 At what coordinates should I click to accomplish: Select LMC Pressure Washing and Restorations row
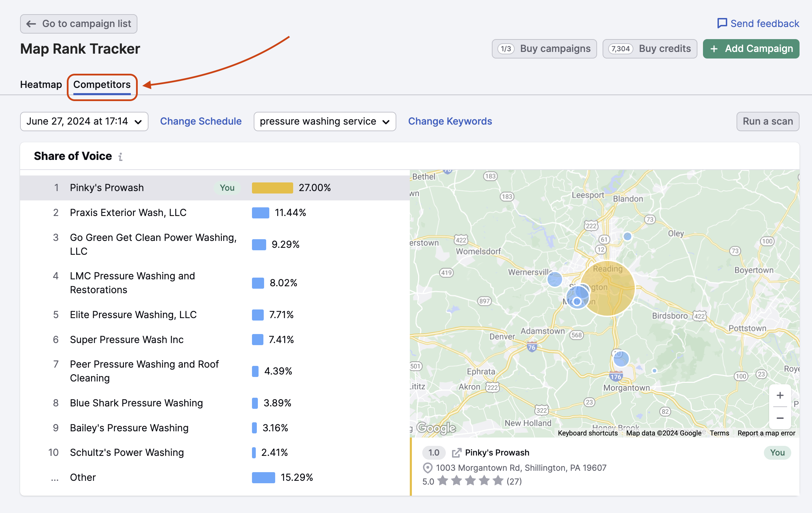click(x=215, y=283)
